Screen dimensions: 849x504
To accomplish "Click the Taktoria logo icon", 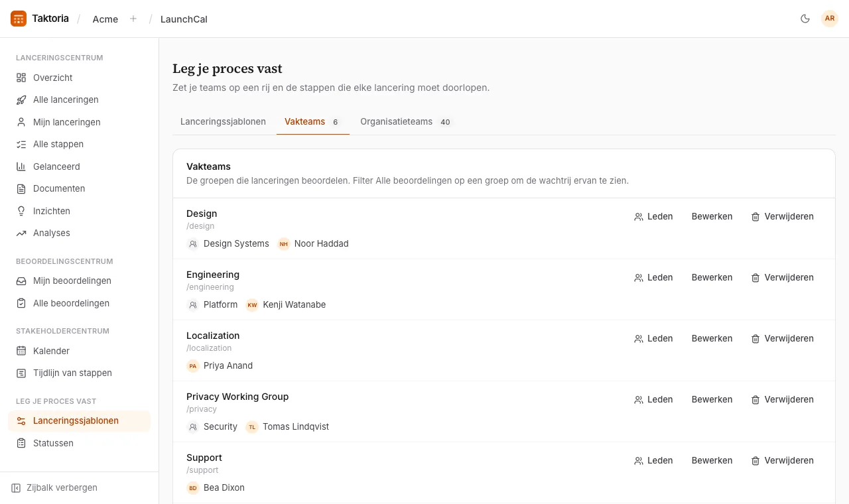I will click(19, 19).
